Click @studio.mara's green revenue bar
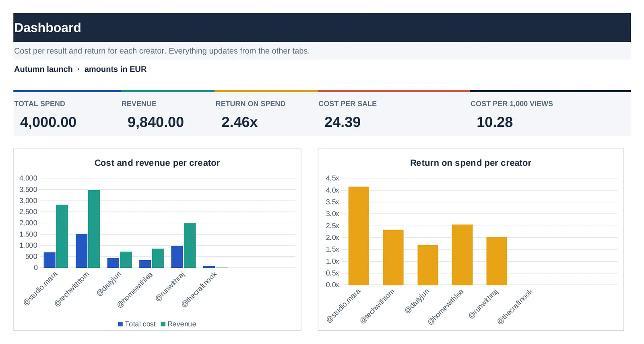644x344 pixels. [62, 236]
